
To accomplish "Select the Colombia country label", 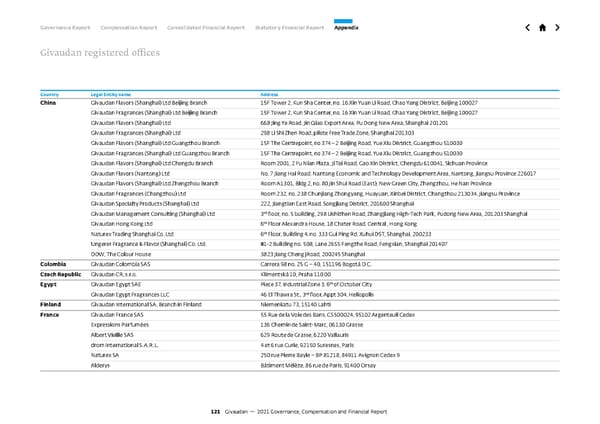I will point(53,263).
